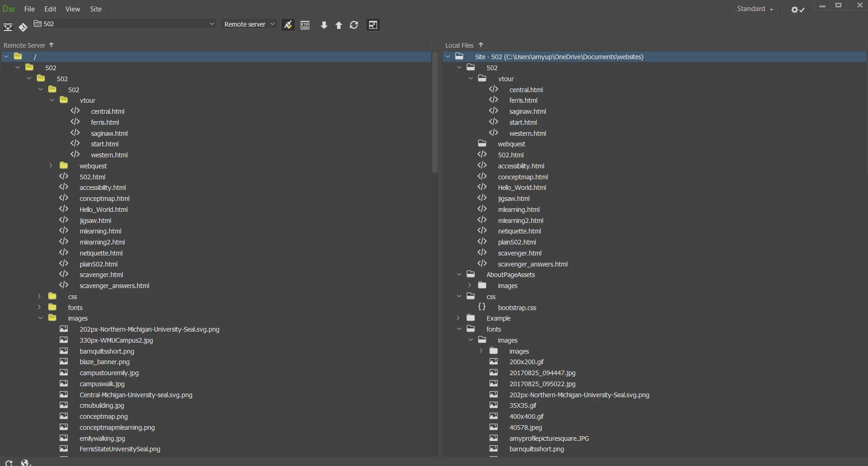The height and width of the screenshot is (466, 868).
Task: Click the bootstrap.css braces icon
Action: 482,307
